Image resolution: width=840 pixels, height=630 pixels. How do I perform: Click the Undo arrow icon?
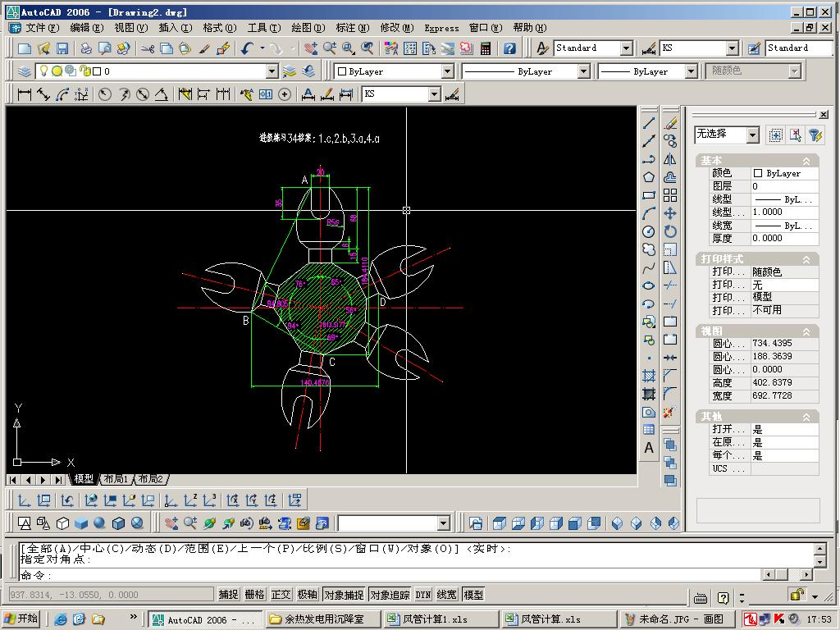tap(247, 48)
